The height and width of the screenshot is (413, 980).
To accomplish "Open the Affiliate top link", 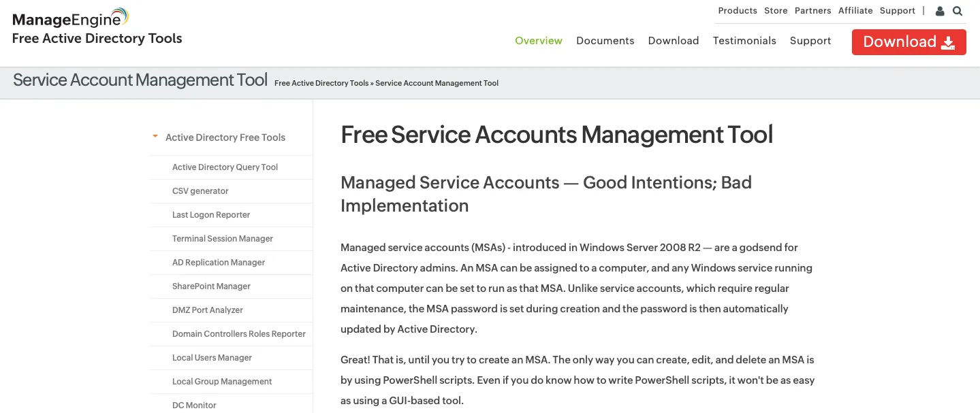I will [855, 11].
